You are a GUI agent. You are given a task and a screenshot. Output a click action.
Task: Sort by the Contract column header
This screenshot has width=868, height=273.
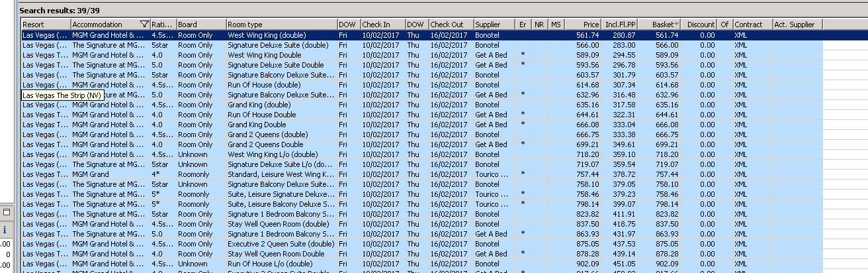pyautogui.click(x=752, y=25)
